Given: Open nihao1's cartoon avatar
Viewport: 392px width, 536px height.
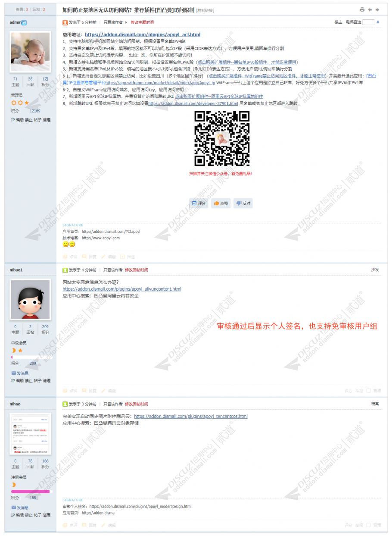Looking at the screenshot, I should 30,300.
